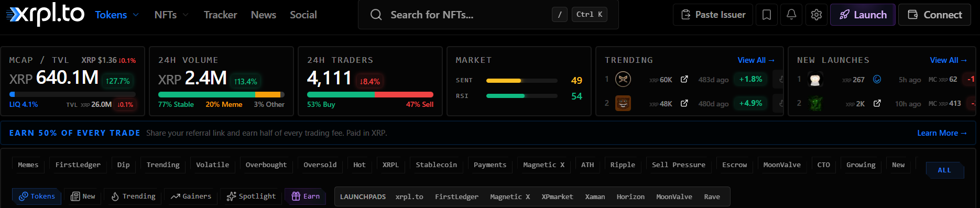The height and width of the screenshot is (208, 980).
Task: Click the circular icon beside XRP 267
Action: pos(877,79)
